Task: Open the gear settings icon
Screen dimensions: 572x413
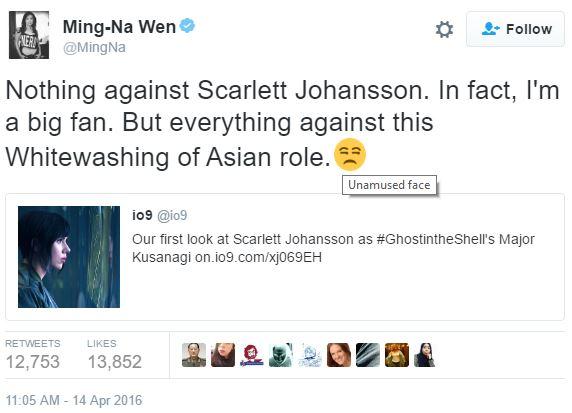Action: 444,29
